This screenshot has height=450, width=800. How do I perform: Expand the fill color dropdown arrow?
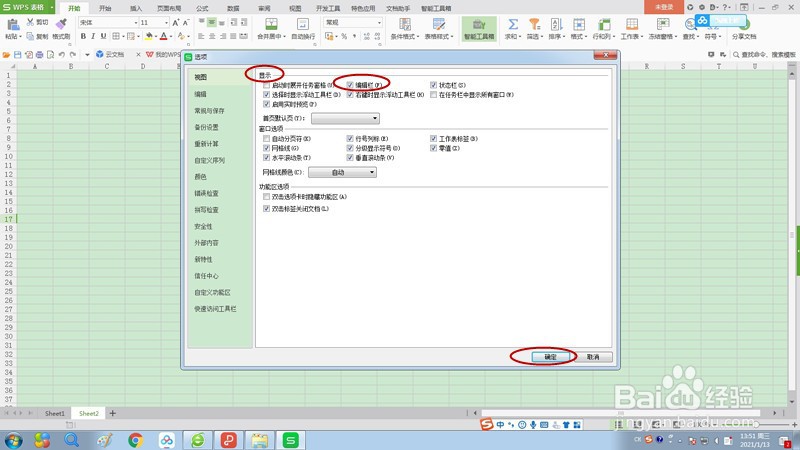pyautogui.click(x=156, y=37)
